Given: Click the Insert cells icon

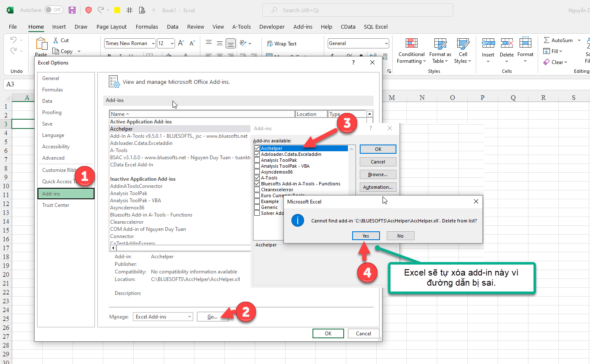Looking at the screenshot, I should click(x=488, y=43).
